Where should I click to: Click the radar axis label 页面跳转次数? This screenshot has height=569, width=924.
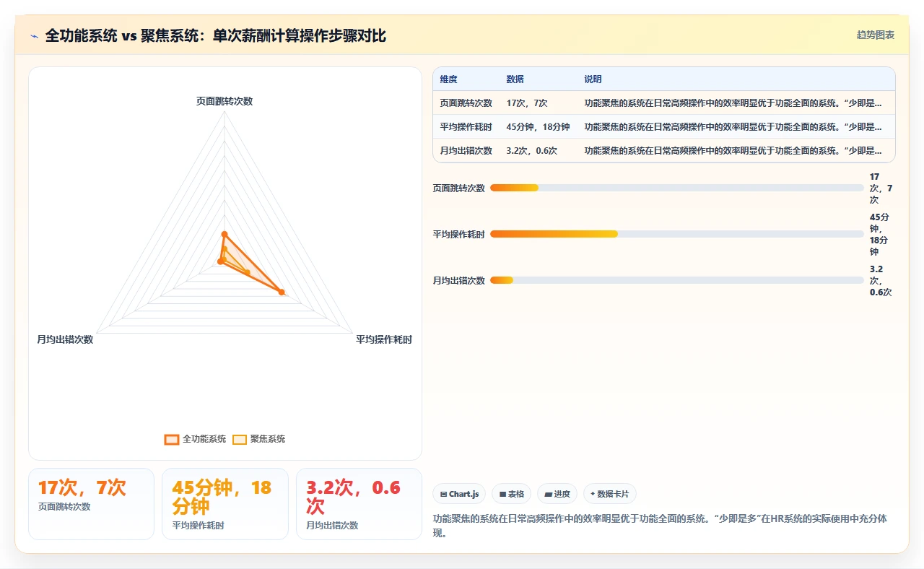pos(225,101)
